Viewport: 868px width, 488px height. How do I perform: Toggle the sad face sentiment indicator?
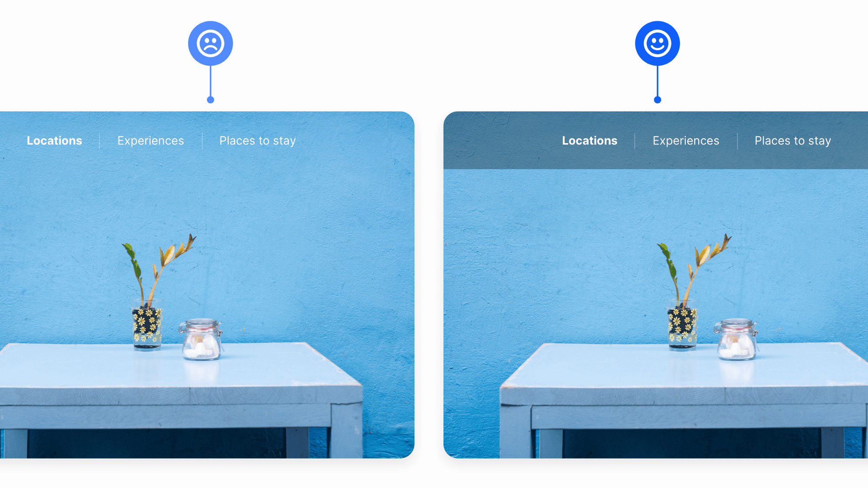(x=210, y=43)
